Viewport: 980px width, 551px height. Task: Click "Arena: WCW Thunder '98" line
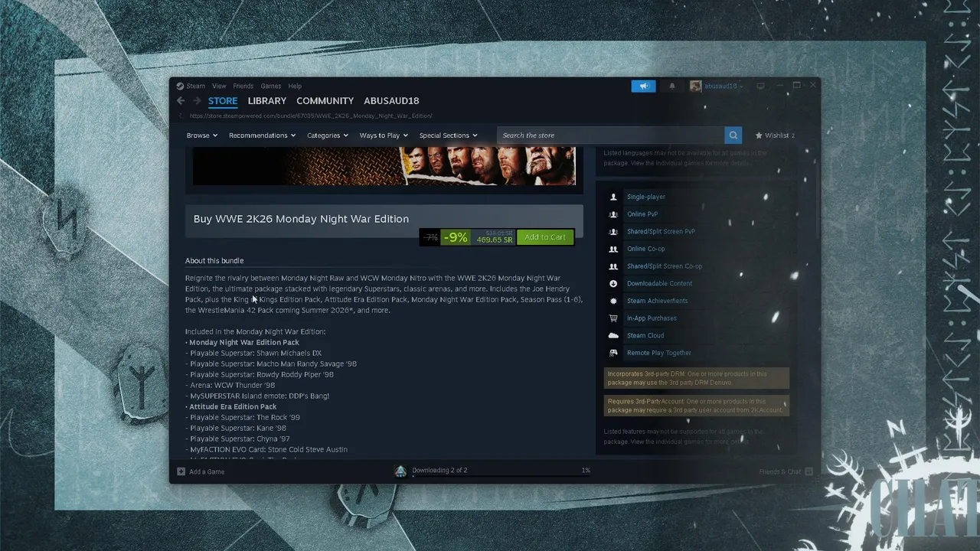(230, 386)
